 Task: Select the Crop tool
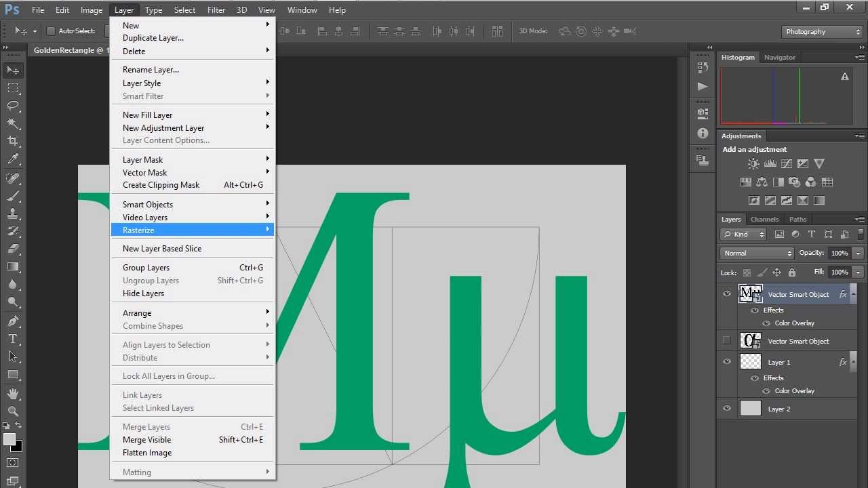coord(13,141)
